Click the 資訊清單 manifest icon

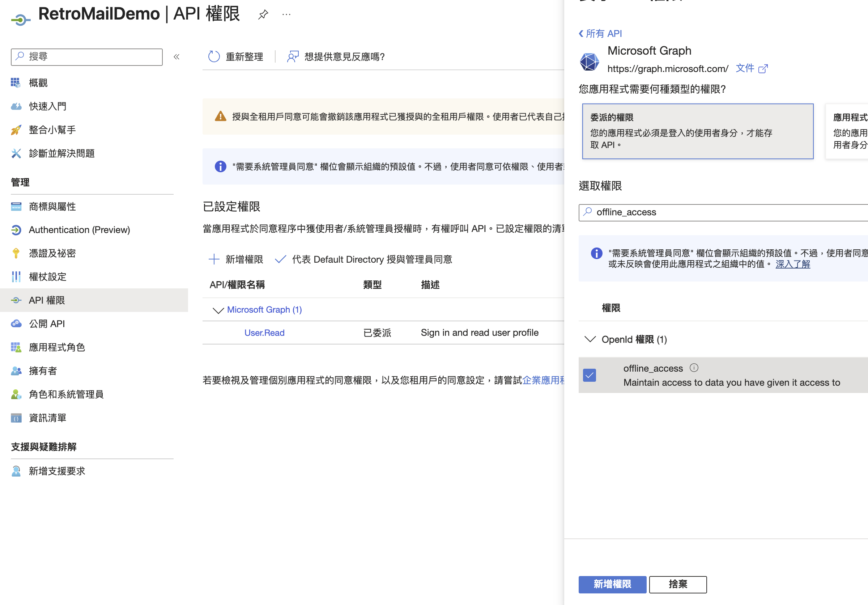click(x=16, y=418)
